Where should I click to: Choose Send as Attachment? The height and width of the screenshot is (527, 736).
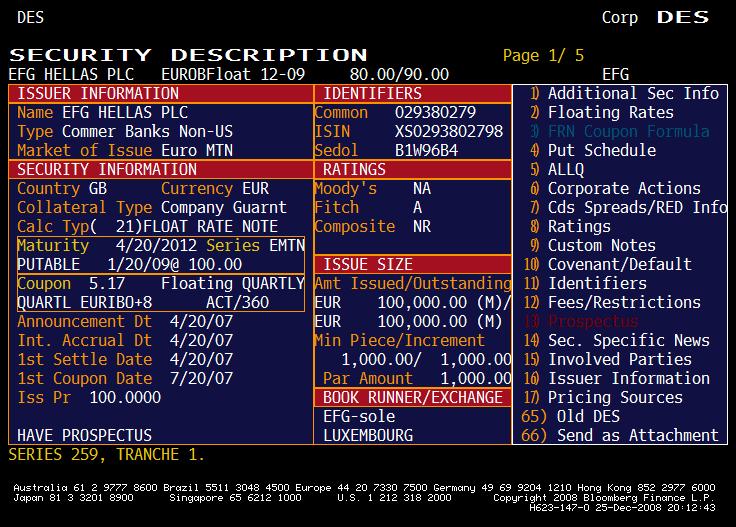[620, 435]
